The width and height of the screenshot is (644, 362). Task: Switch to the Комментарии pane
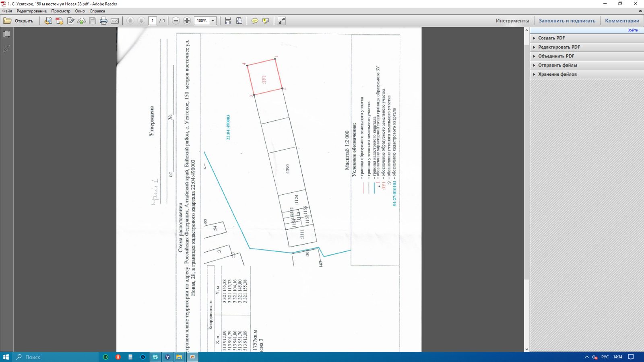622,21
